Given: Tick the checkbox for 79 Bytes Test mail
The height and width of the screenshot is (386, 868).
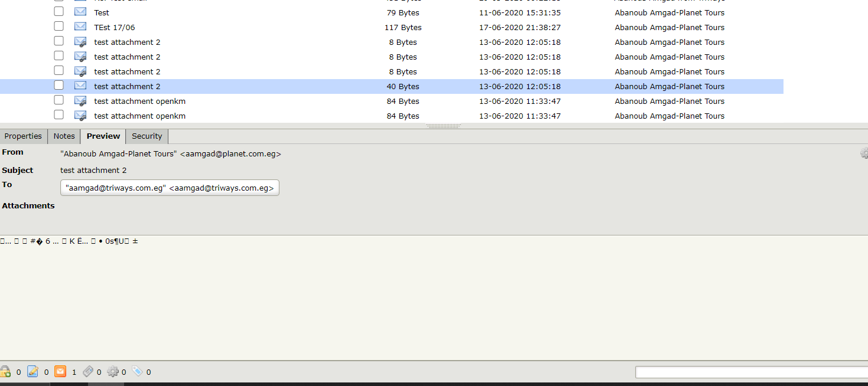Looking at the screenshot, I should coord(58,12).
